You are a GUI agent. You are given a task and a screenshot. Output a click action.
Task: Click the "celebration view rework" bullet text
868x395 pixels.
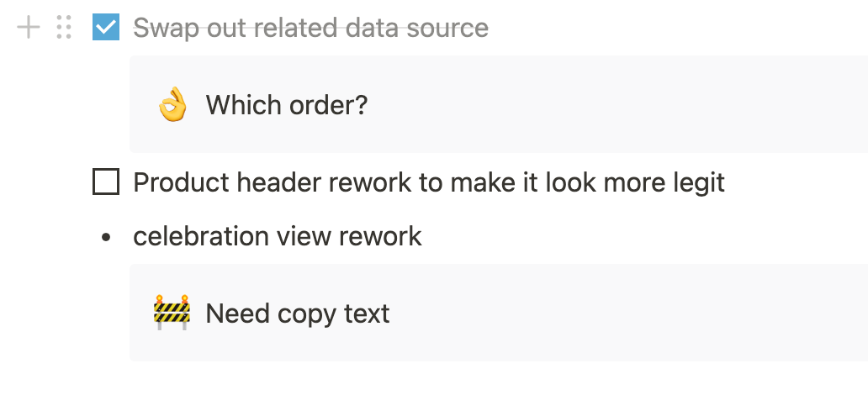278,237
